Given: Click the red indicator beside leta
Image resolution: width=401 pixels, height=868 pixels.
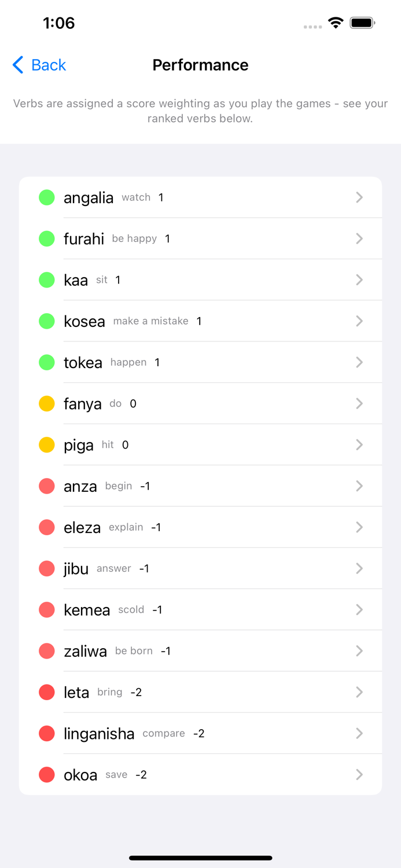Looking at the screenshot, I should pyautogui.click(x=46, y=692).
